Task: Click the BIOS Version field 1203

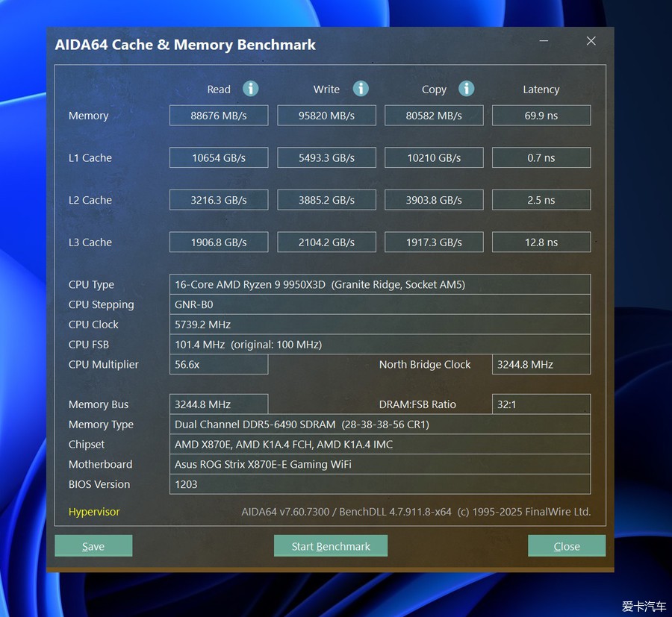Action: click(380, 484)
